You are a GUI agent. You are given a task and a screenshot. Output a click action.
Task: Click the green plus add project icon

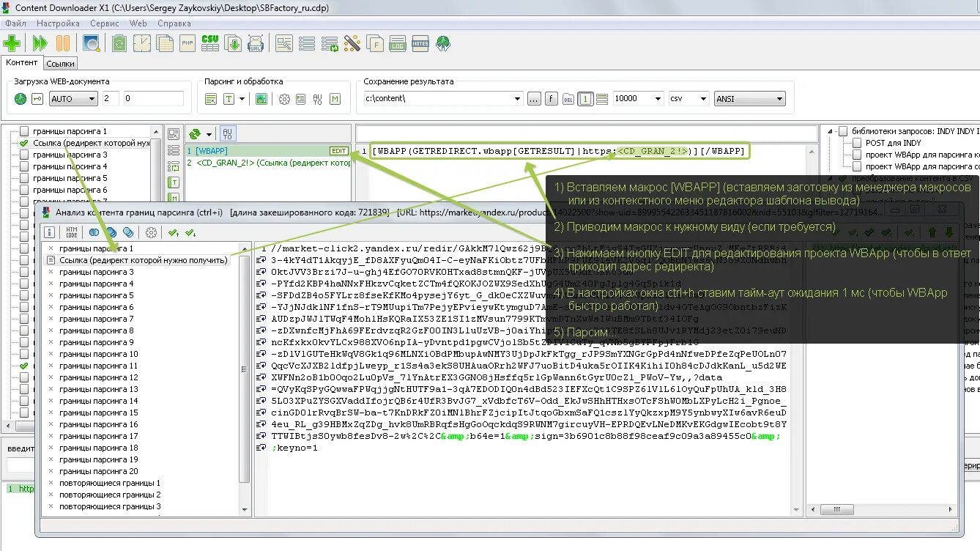pos(12,43)
